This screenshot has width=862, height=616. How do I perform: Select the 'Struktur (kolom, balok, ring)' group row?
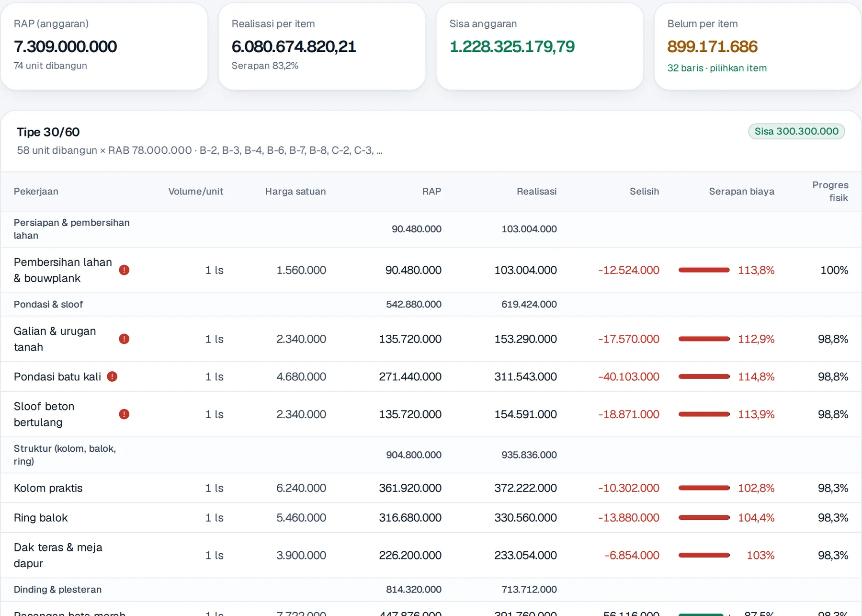tap(431, 455)
